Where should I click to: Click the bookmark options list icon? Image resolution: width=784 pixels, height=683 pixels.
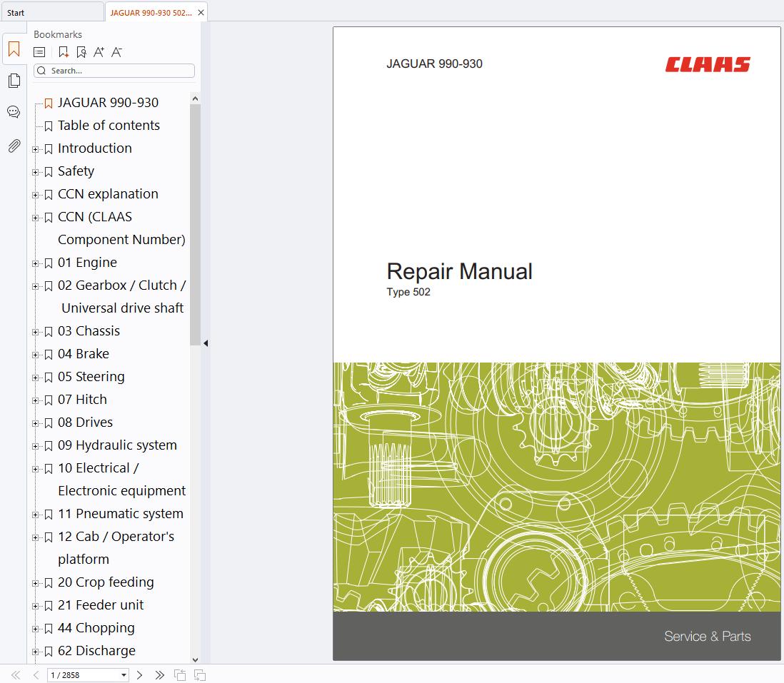pos(39,52)
